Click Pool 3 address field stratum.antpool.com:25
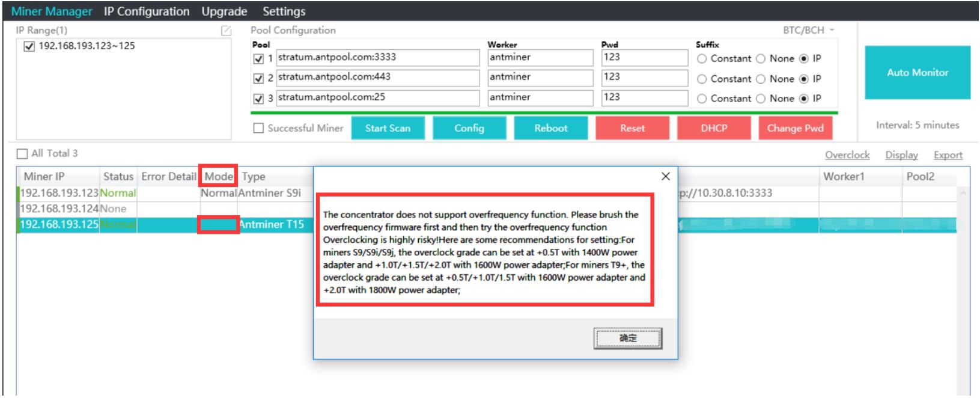980x398 pixels. coord(378,97)
